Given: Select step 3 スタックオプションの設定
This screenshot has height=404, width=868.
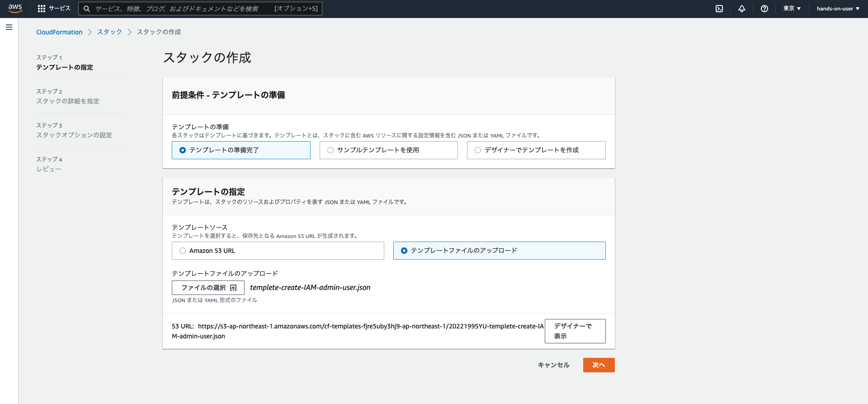Looking at the screenshot, I should coord(74,135).
